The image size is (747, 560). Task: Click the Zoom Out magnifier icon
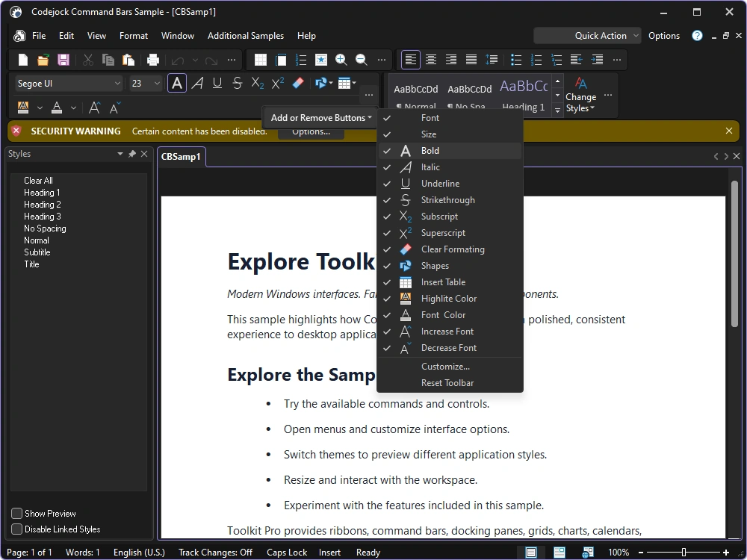[x=361, y=60]
